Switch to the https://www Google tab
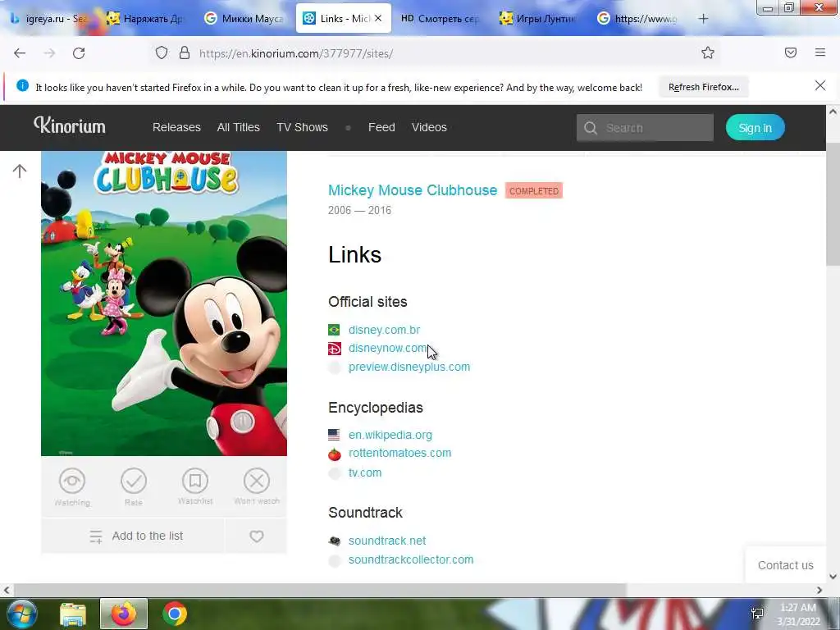Image resolution: width=840 pixels, height=630 pixels. click(x=637, y=19)
